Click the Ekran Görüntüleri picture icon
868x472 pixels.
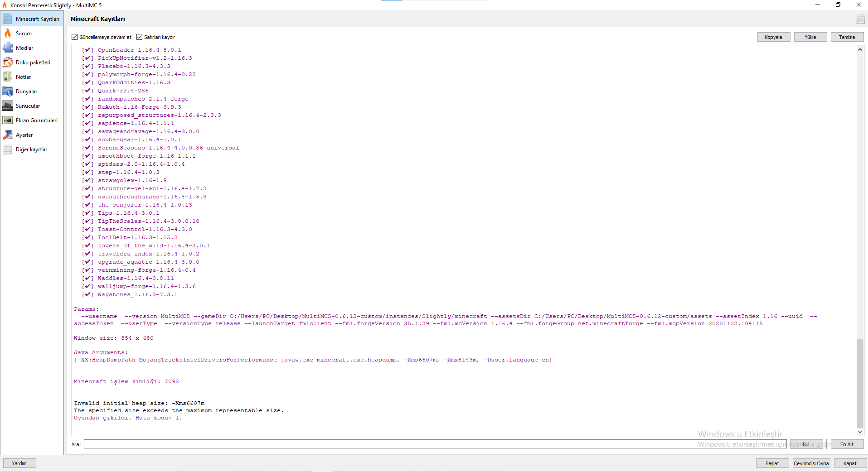click(8, 120)
